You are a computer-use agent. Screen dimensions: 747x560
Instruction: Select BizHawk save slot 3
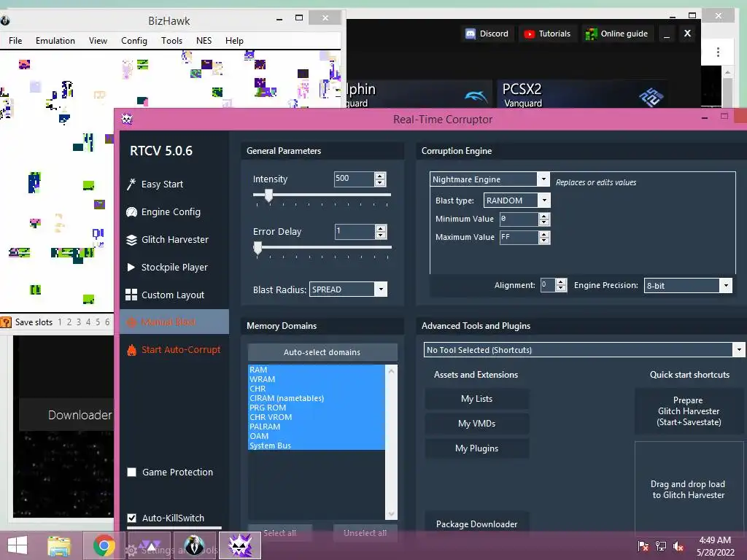(x=79, y=322)
